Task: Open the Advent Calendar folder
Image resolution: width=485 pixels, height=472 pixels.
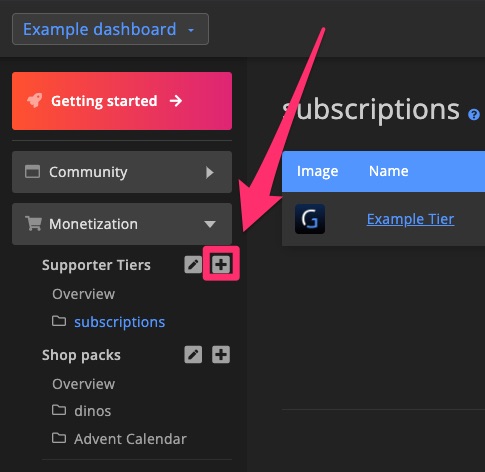Action: pos(130,439)
